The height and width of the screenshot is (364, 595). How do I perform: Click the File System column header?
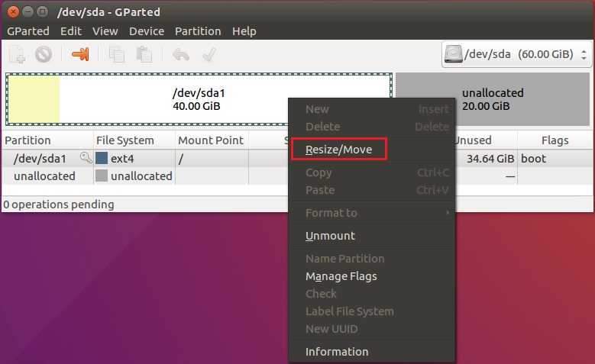click(134, 140)
